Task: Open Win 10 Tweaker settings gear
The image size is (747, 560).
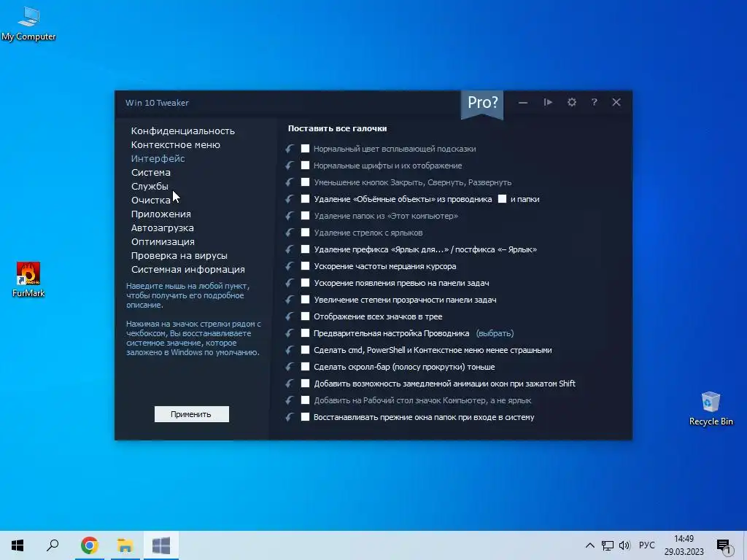Action: (x=572, y=102)
